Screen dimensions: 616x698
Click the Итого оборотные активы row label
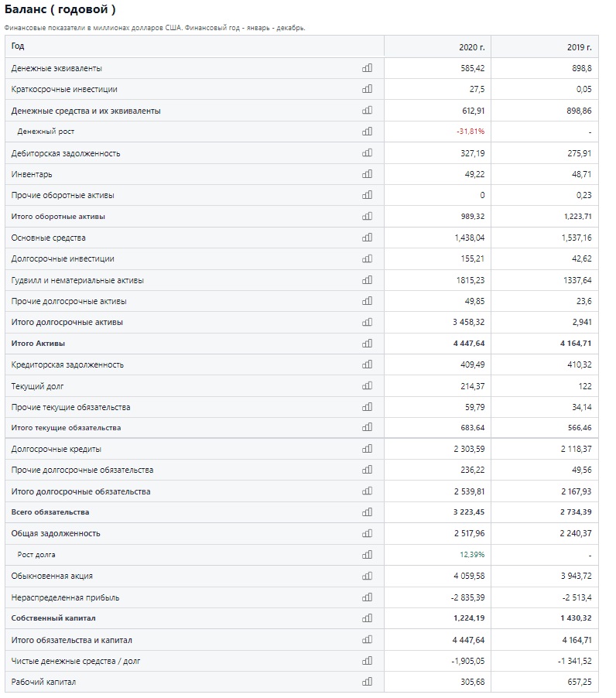point(58,217)
